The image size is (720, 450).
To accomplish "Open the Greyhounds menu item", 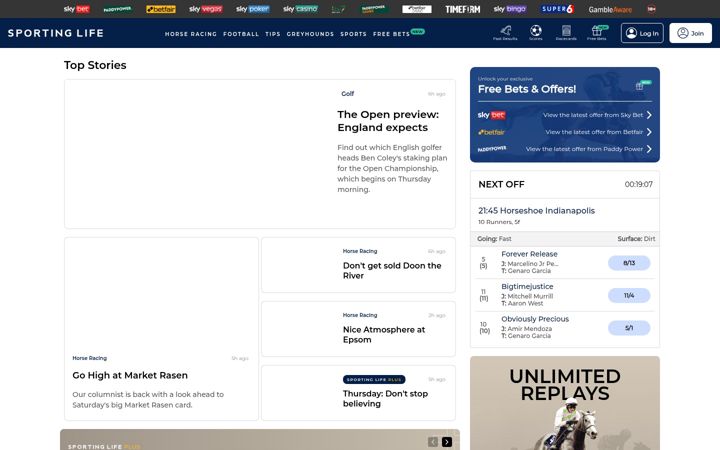I will (310, 34).
